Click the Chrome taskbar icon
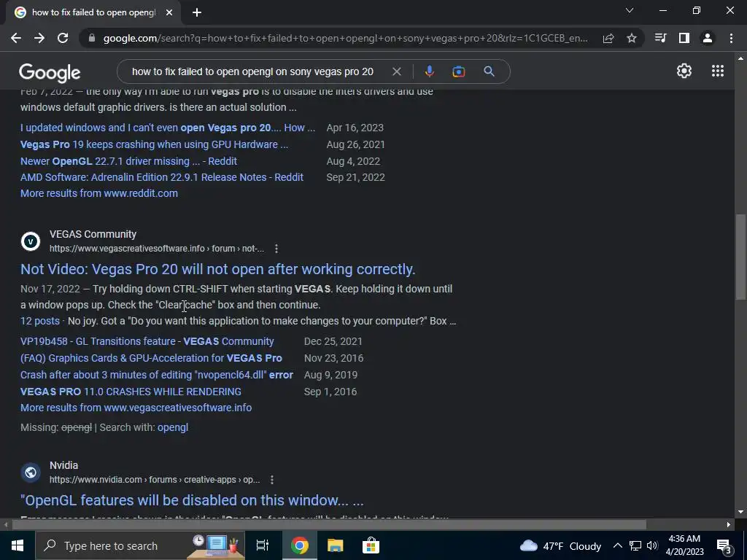This screenshot has width=747, height=560. click(x=300, y=545)
